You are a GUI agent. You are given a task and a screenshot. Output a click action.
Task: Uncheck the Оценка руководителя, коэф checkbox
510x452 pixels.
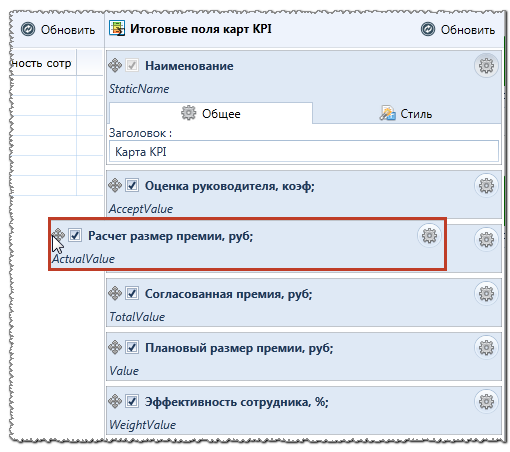[x=132, y=185]
